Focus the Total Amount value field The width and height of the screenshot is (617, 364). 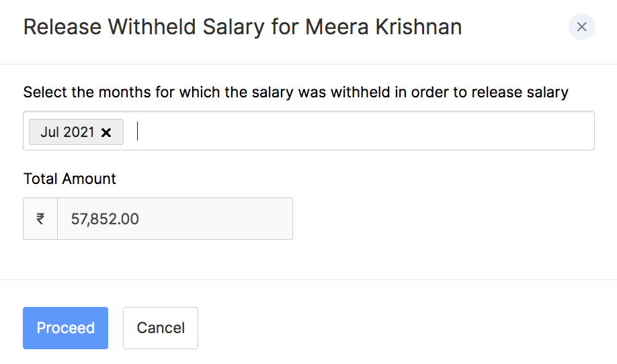pyautogui.click(x=175, y=218)
